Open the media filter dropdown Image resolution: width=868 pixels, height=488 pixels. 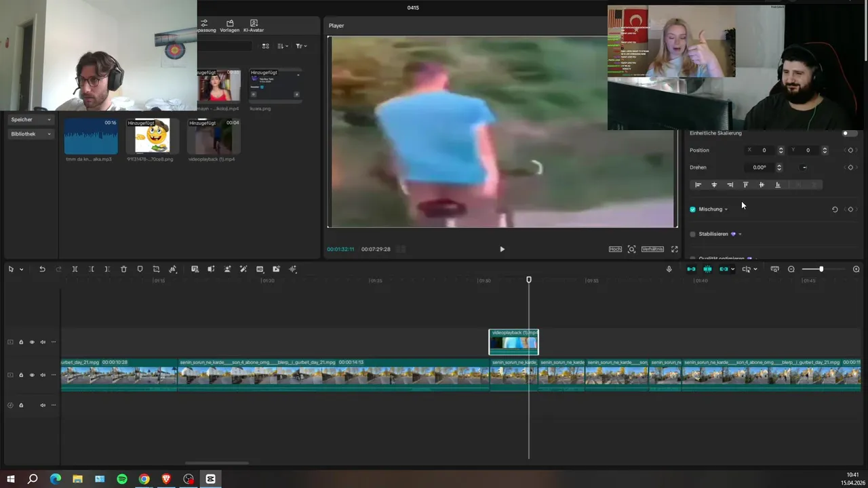[301, 46]
